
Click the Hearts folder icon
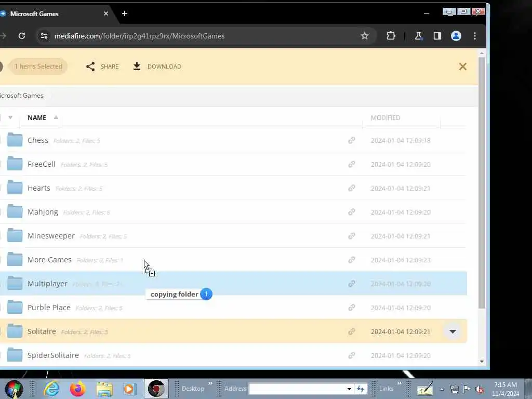(x=15, y=188)
